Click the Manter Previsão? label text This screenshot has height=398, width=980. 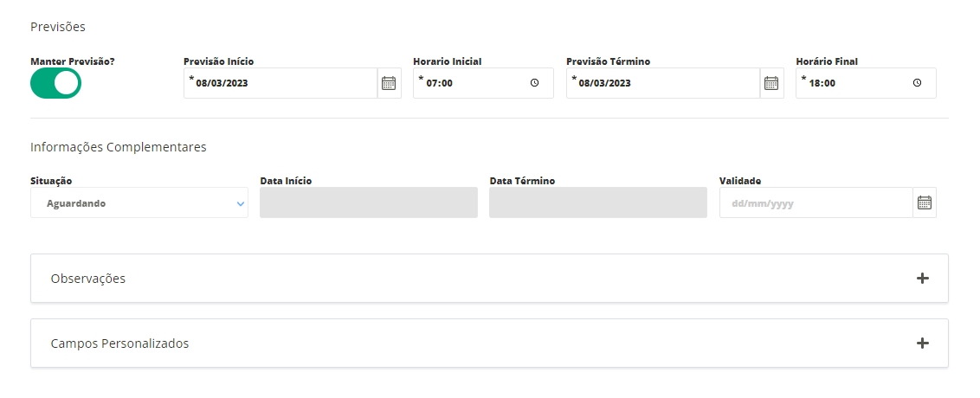pos(73,61)
